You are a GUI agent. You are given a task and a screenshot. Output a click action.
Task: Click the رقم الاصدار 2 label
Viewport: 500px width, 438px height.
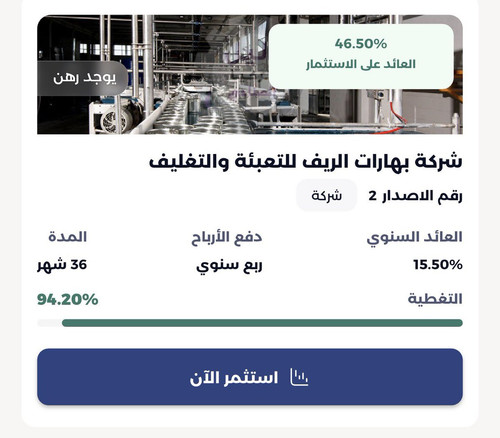coord(415,196)
